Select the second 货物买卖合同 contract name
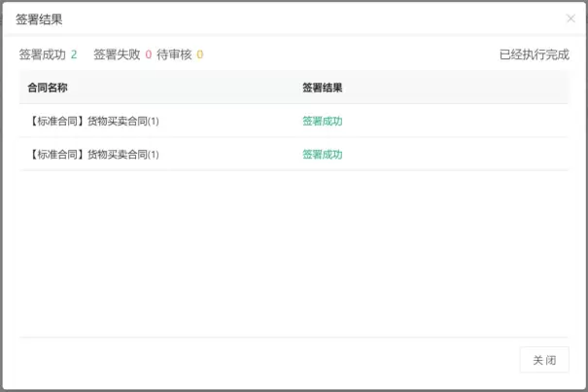The height and width of the screenshot is (392, 588). [x=123, y=155]
